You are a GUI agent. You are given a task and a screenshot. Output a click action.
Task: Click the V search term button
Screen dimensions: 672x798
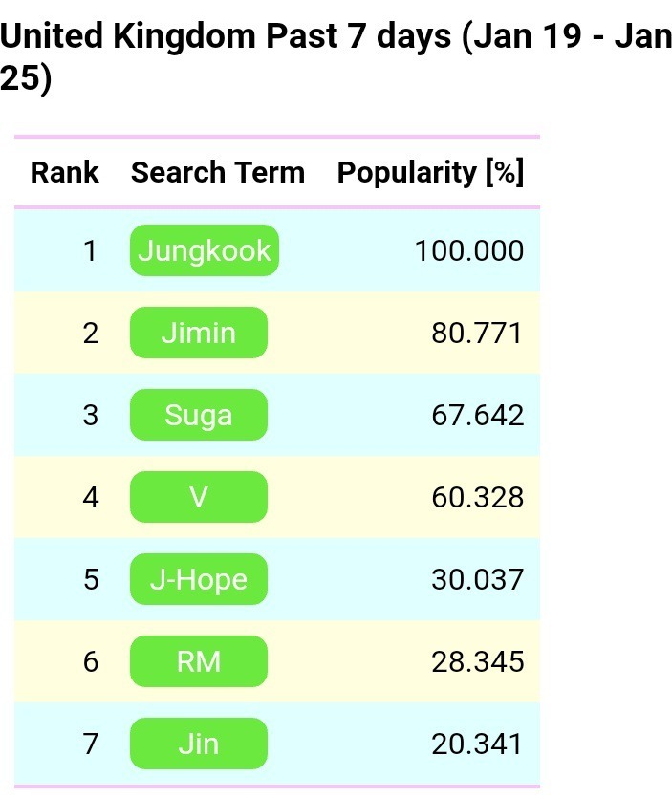coord(199,498)
